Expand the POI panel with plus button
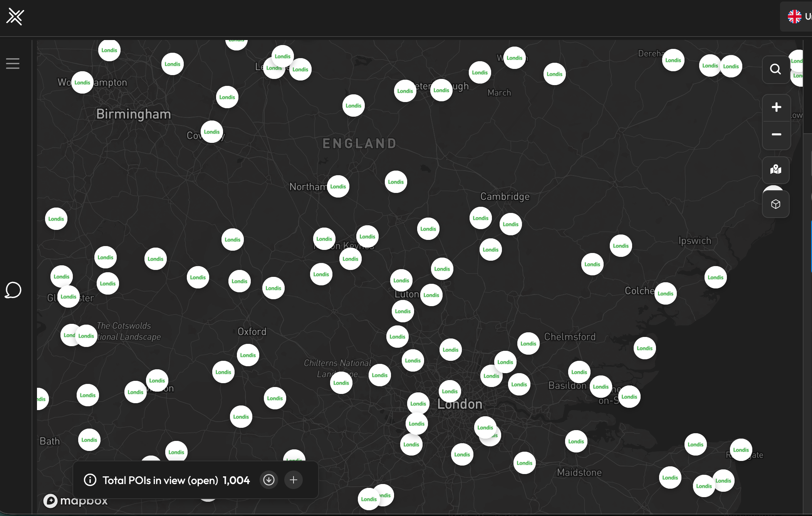This screenshot has height=516, width=812. (294, 480)
